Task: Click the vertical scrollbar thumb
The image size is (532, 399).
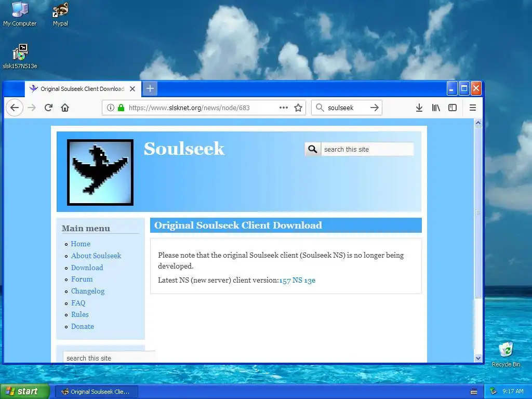Action: pos(478,212)
